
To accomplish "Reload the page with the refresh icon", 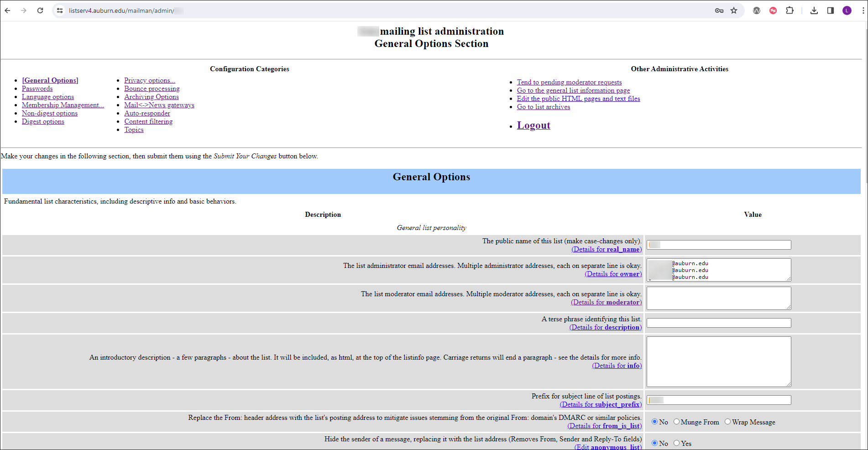I will pyautogui.click(x=40, y=10).
